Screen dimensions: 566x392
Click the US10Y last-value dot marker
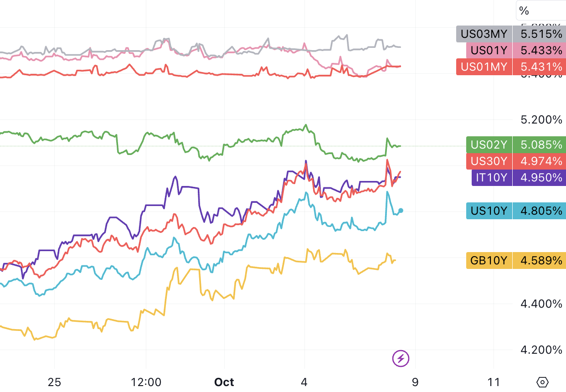401,211
